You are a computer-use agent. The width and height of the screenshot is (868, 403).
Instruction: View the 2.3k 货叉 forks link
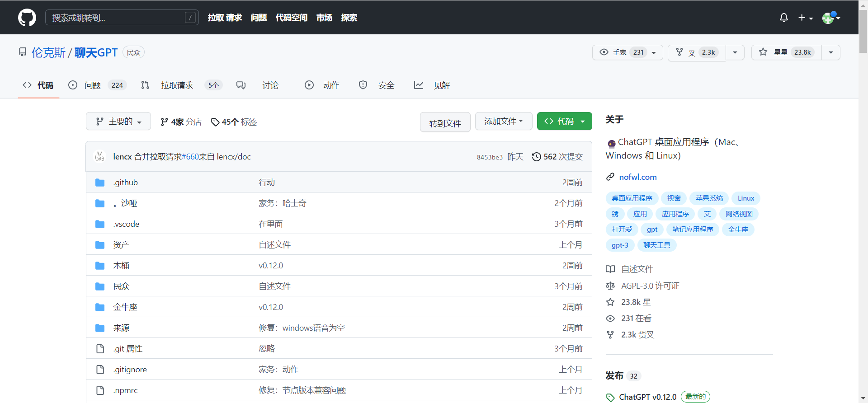[630, 335]
